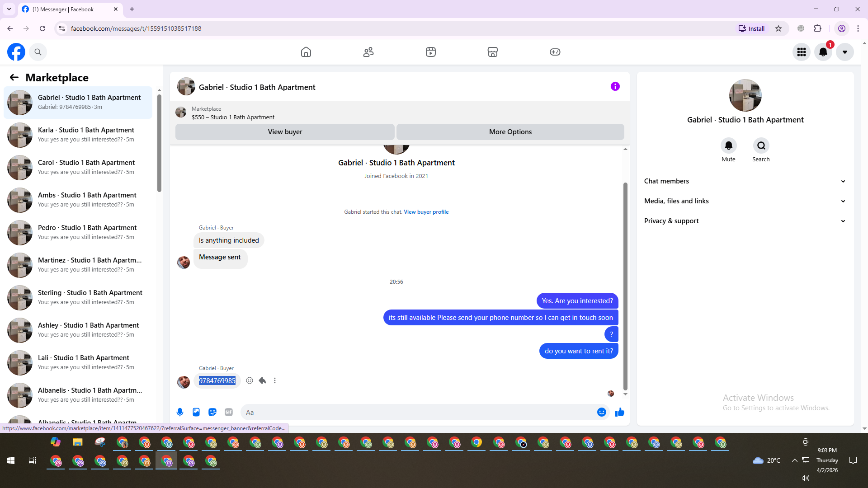Open the Video/Watch icon

click(x=431, y=52)
